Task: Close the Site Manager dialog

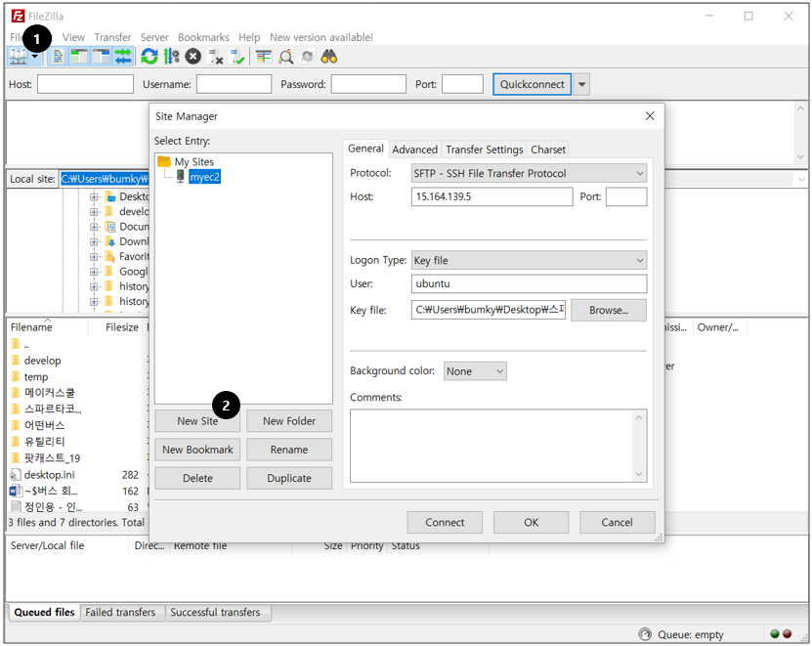Action: (650, 116)
